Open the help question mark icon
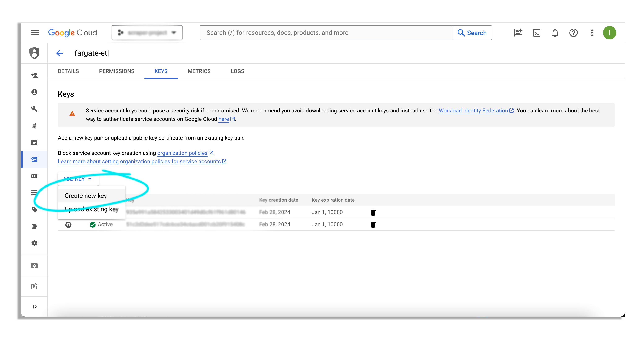The width and height of the screenshot is (644, 337). coord(573,33)
